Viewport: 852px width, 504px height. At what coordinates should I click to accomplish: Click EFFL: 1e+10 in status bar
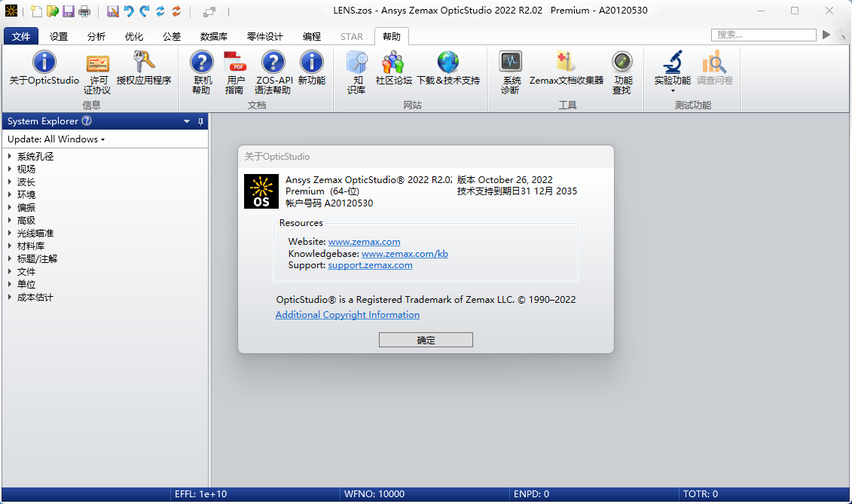point(200,493)
